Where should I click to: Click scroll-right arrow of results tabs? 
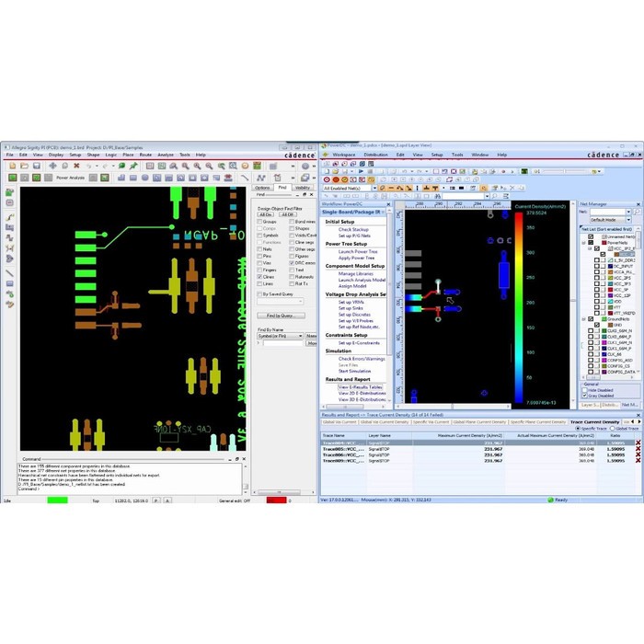(x=639, y=421)
